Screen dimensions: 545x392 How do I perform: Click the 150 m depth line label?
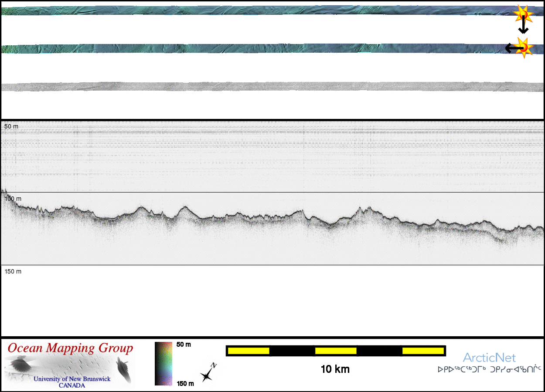pyautogui.click(x=13, y=271)
